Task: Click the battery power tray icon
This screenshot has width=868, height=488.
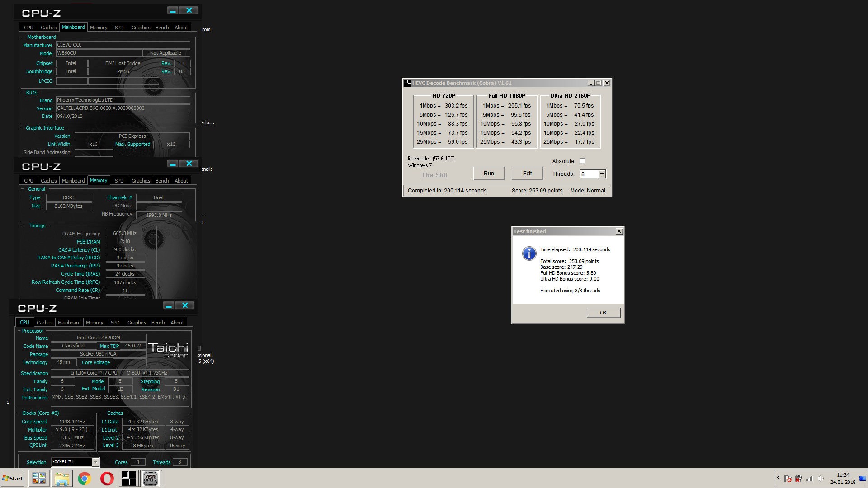Action: (x=798, y=479)
